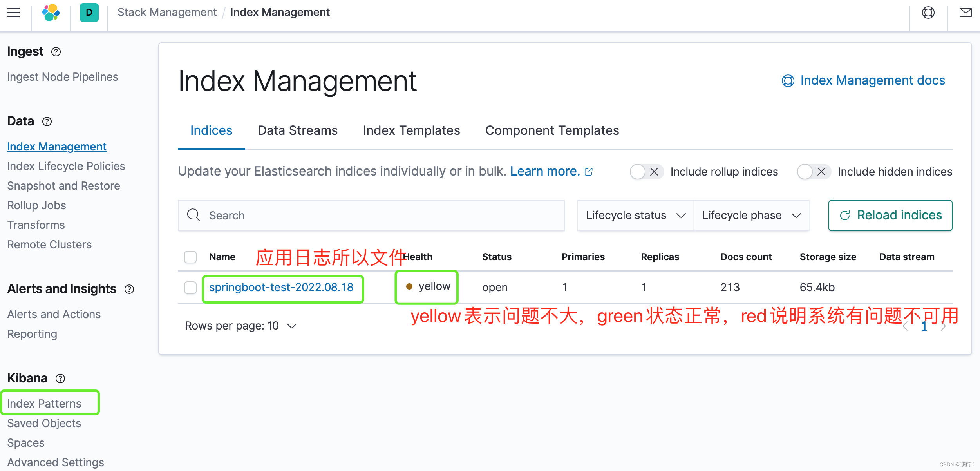Click the Reload indices button
The width and height of the screenshot is (980, 471).
pos(890,216)
